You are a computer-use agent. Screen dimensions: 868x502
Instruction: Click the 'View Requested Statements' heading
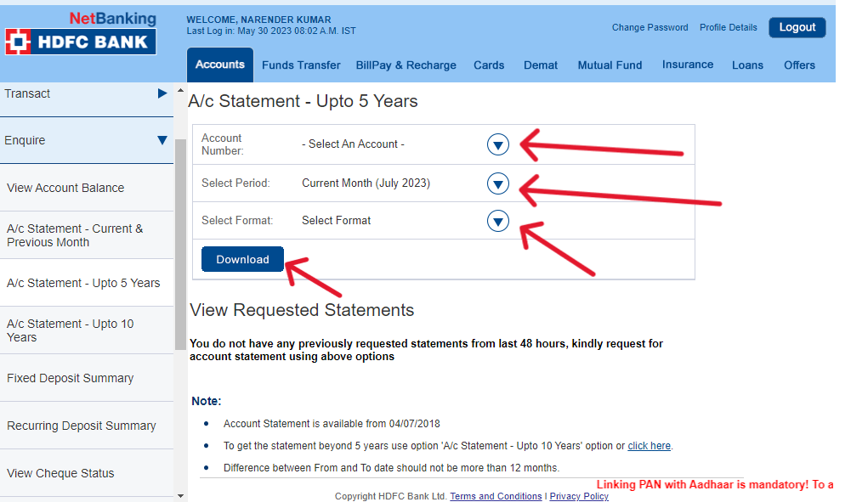(302, 310)
